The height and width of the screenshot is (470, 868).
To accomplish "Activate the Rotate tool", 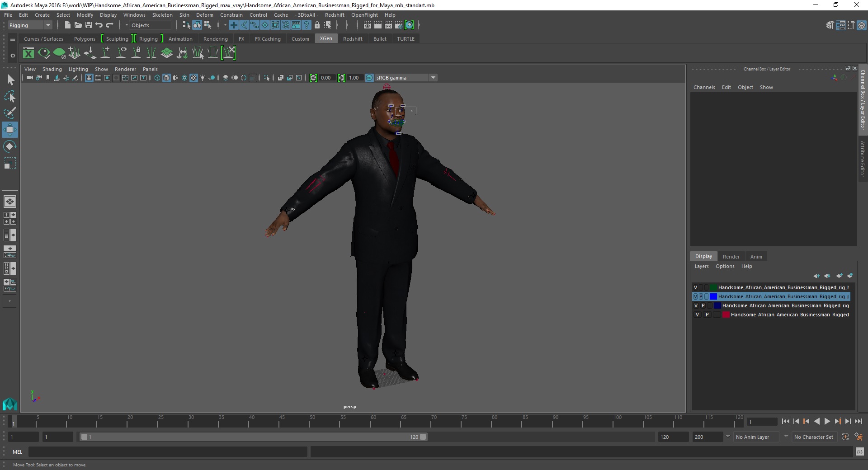I will coord(10,146).
